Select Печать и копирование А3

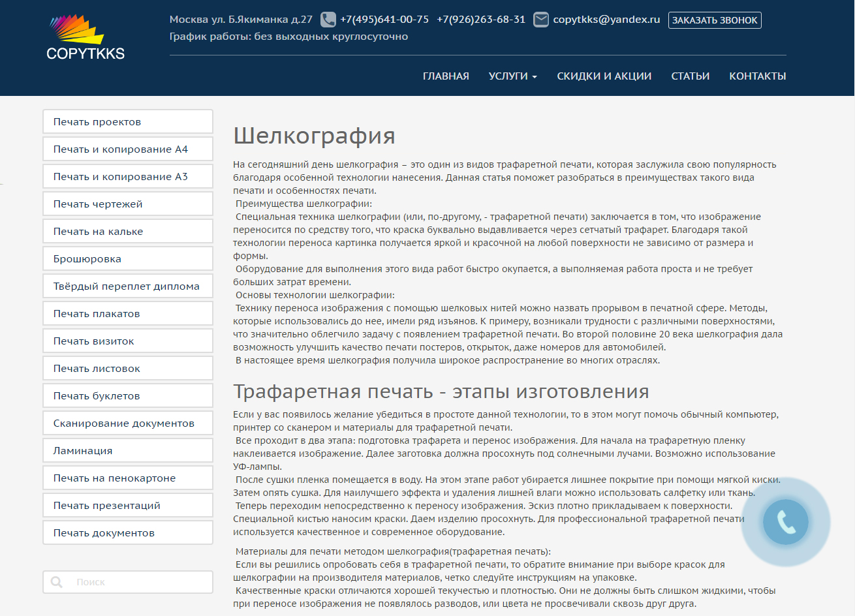(128, 177)
